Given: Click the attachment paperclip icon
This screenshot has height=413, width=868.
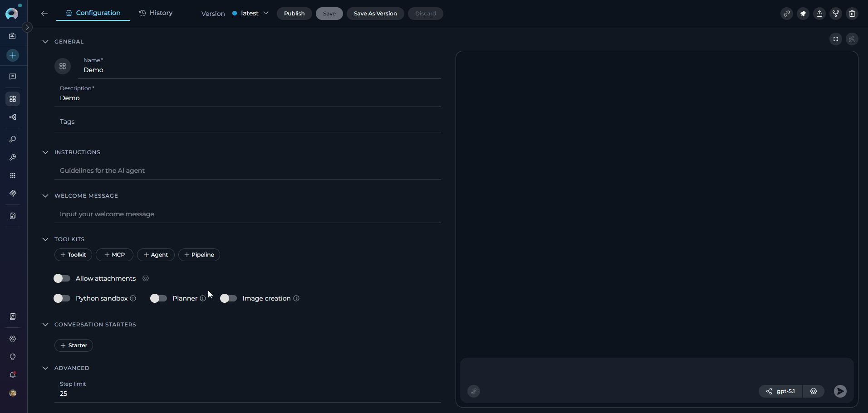Looking at the screenshot, I should click(x=474, y=391).
